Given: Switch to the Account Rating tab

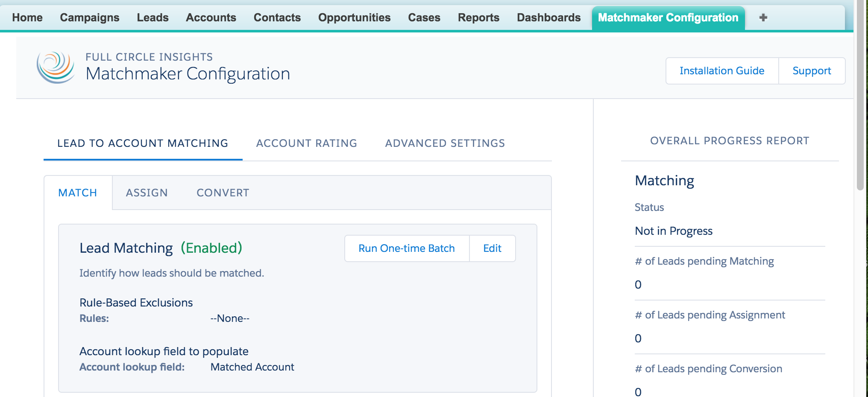Looking at the screenshot, I should coord(307,143).
